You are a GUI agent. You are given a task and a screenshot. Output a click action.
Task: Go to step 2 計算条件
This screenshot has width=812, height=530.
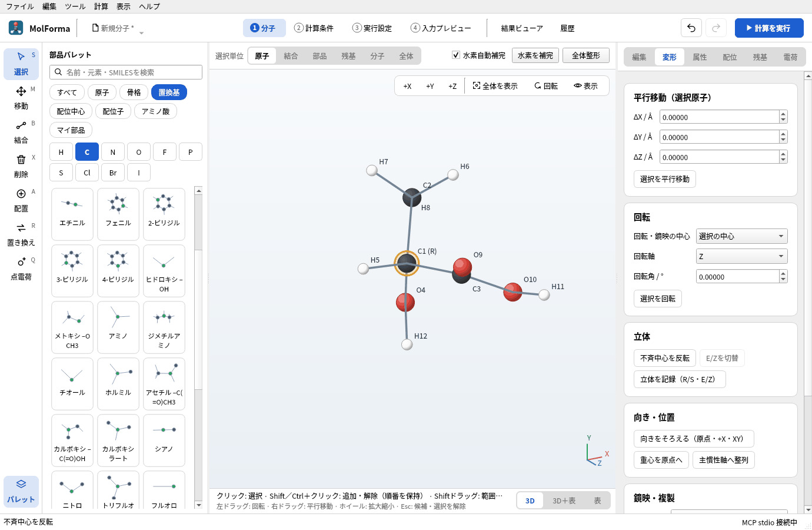point(314,28)
